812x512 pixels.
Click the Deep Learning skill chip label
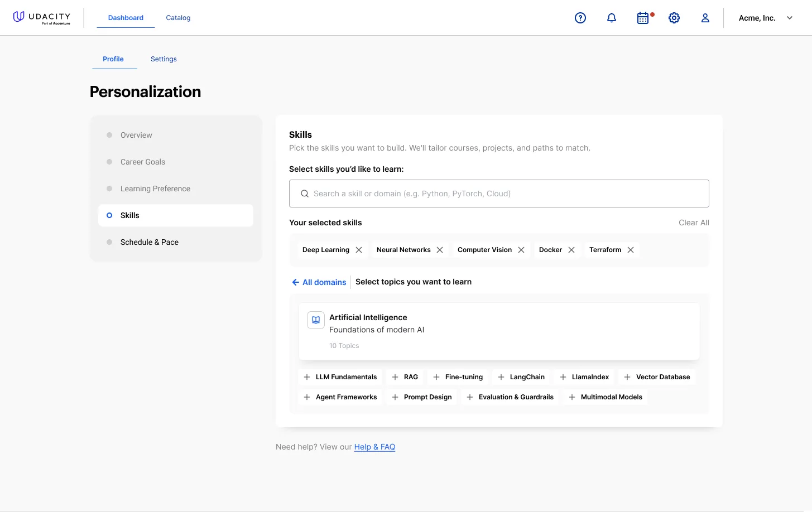coord(326,250)
